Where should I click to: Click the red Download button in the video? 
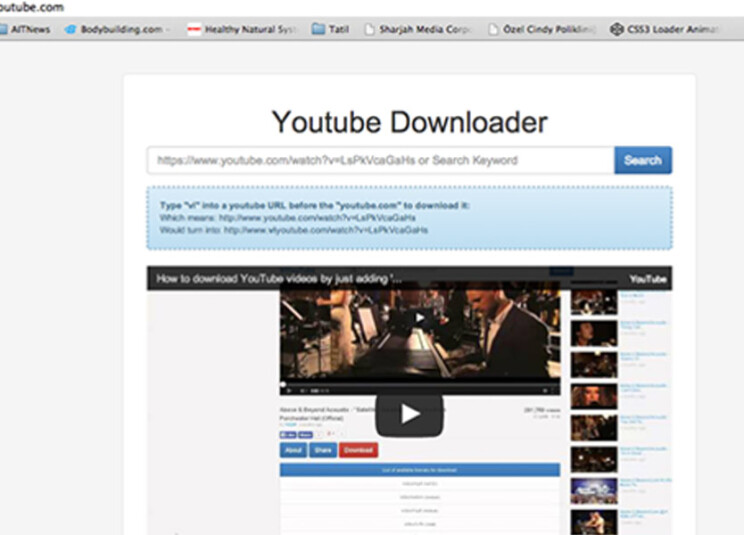point(357,451)
